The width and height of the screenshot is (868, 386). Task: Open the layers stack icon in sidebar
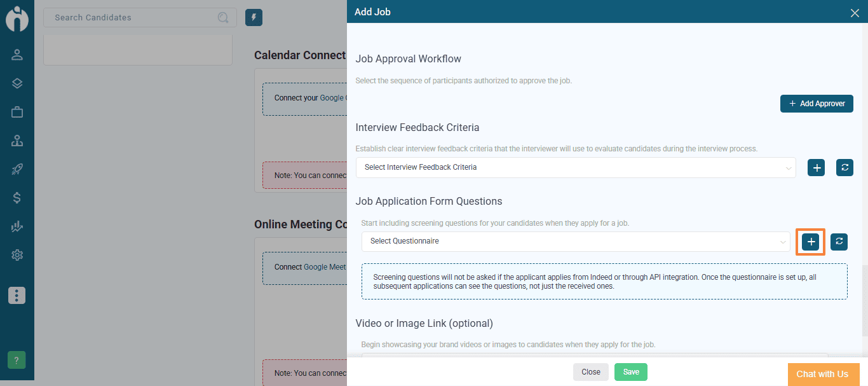click(17, 83)
